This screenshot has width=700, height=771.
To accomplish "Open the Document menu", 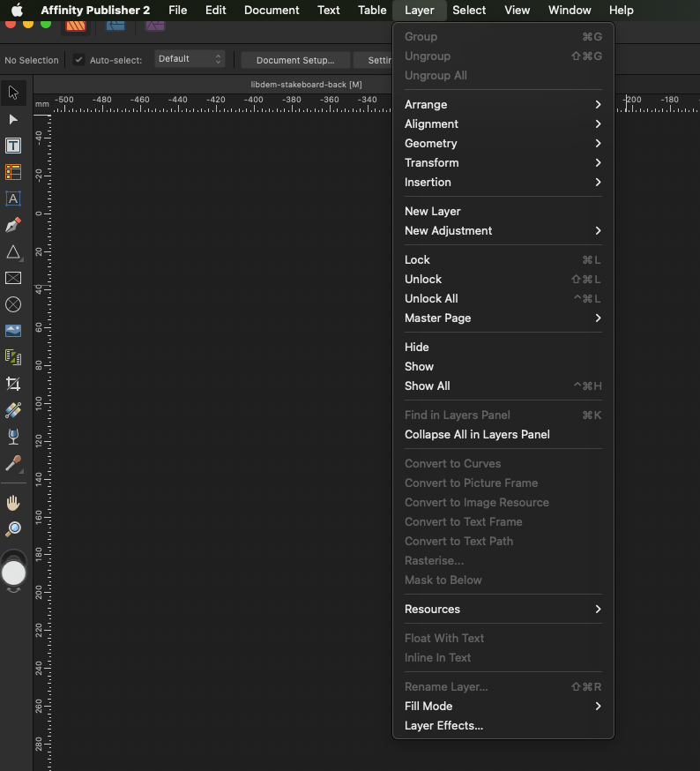I will 272,10.
